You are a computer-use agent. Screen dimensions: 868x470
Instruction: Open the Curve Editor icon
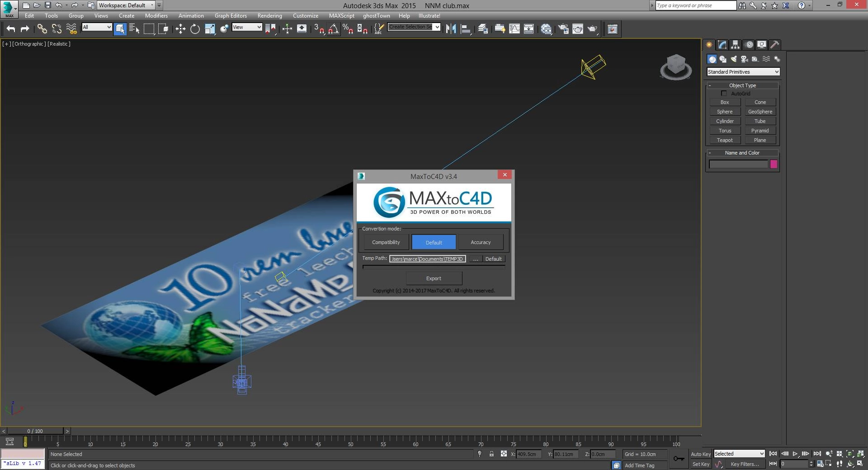(x=514, y=29)
